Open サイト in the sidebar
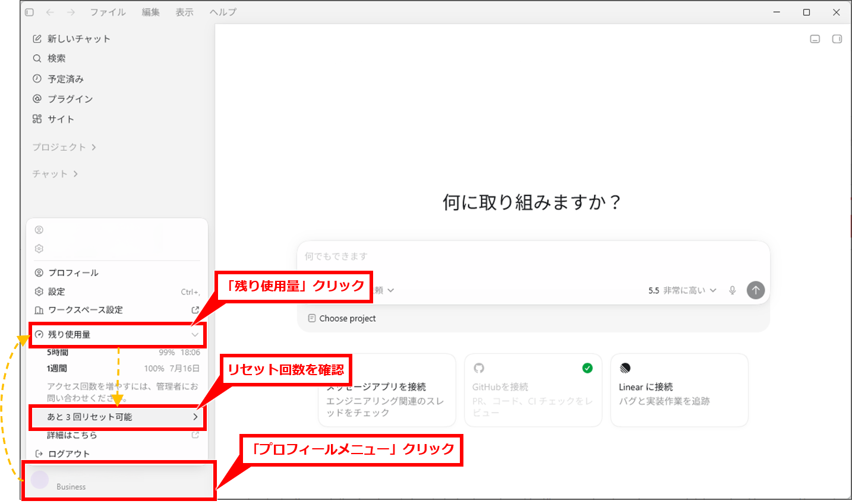The image size is (852, 504). (53, 119)
